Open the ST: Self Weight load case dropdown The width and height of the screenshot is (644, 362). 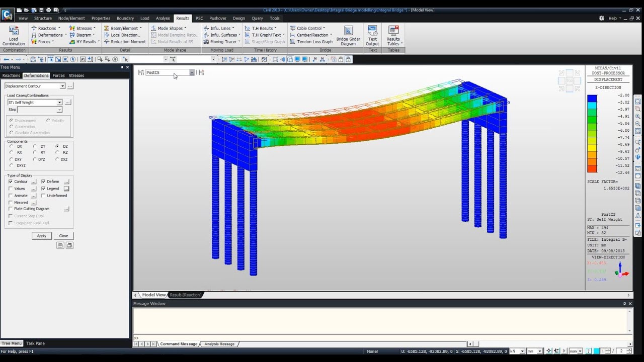coord(59,103)
